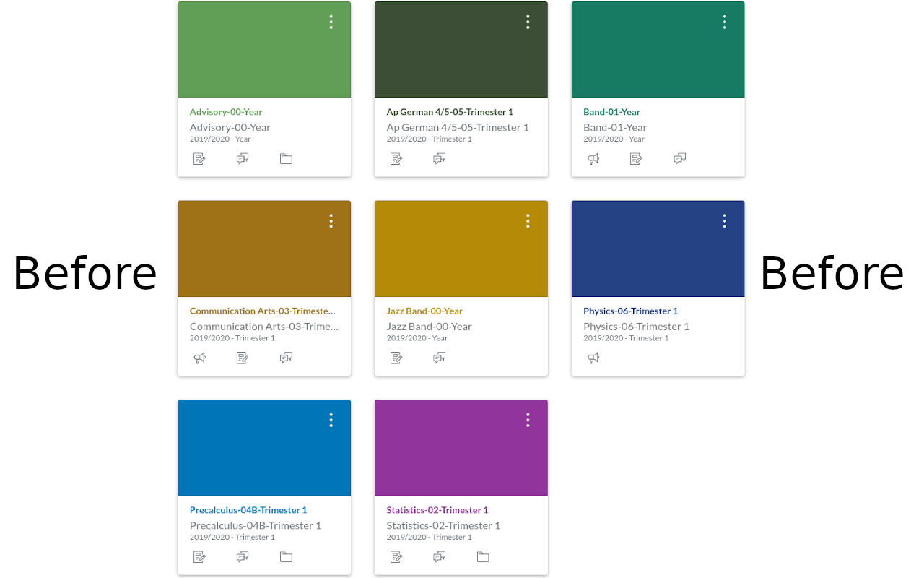The width and height of the screenshot is (924, 578).
Task: Open the Ap German card options menu
Action: (x=527, y=22)
